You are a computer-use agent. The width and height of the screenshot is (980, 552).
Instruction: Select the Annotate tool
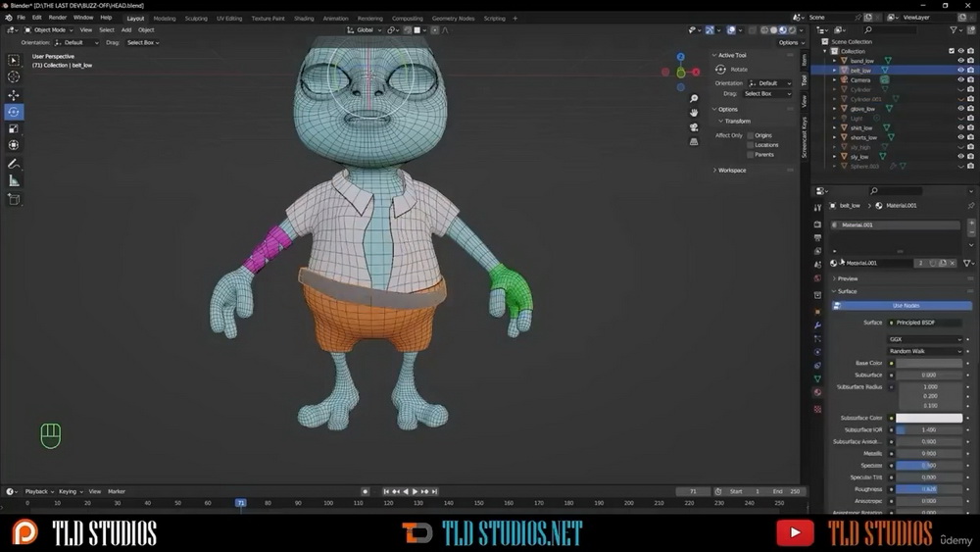pos(13,164)
